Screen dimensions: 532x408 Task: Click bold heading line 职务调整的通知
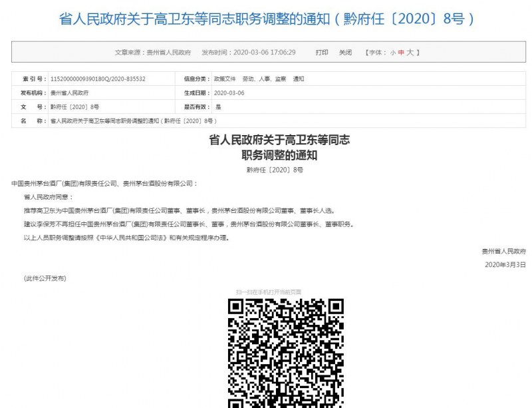click(279, 155)
